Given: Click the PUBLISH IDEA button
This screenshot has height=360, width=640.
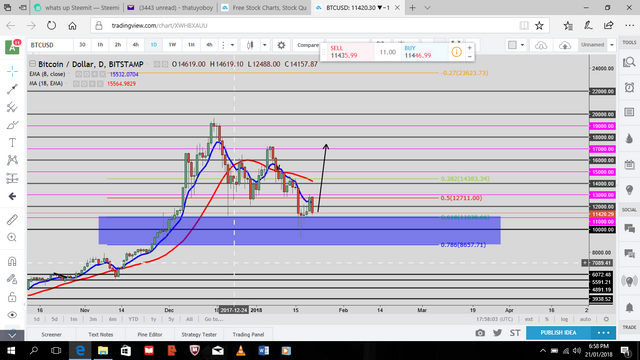Looking at the screenshot, I should click(558, 333).
